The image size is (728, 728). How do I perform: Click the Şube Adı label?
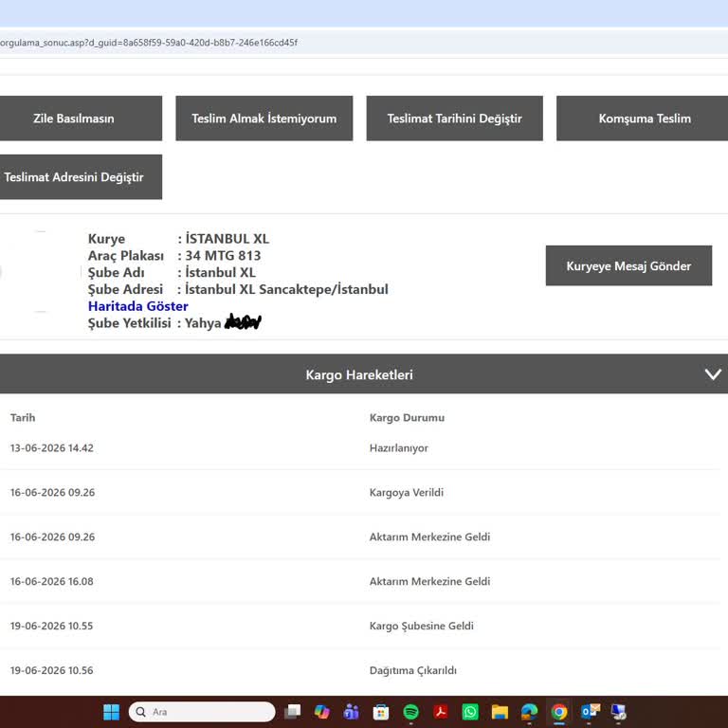116,273
